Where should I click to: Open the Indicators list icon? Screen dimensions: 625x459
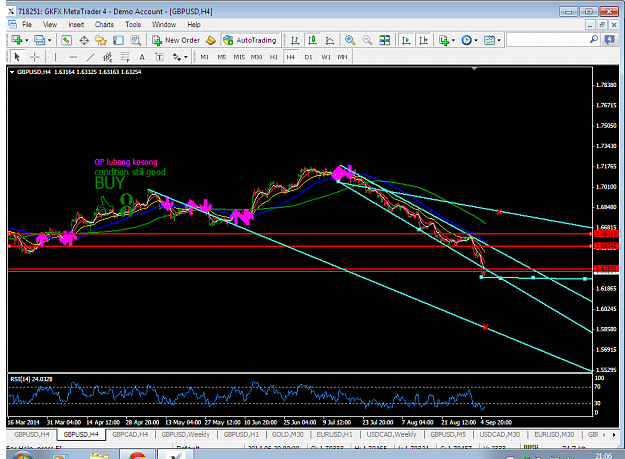444,40
